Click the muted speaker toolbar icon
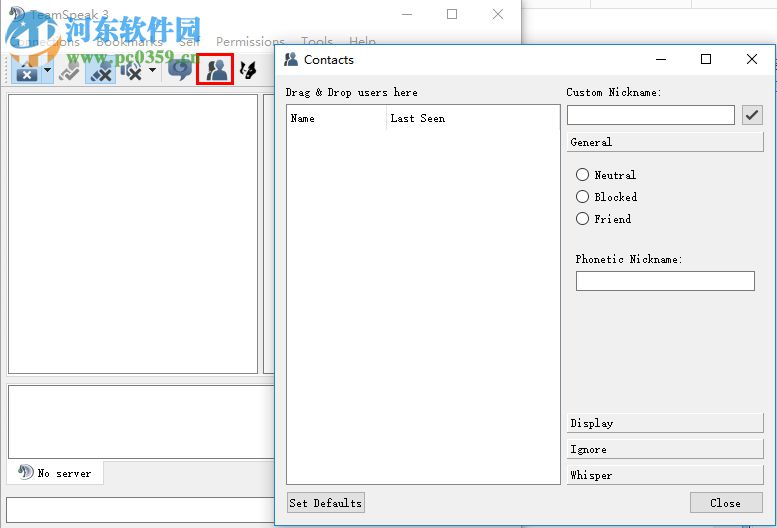The image size is (777, 528). pyautogui.click(x=132, y=70)
